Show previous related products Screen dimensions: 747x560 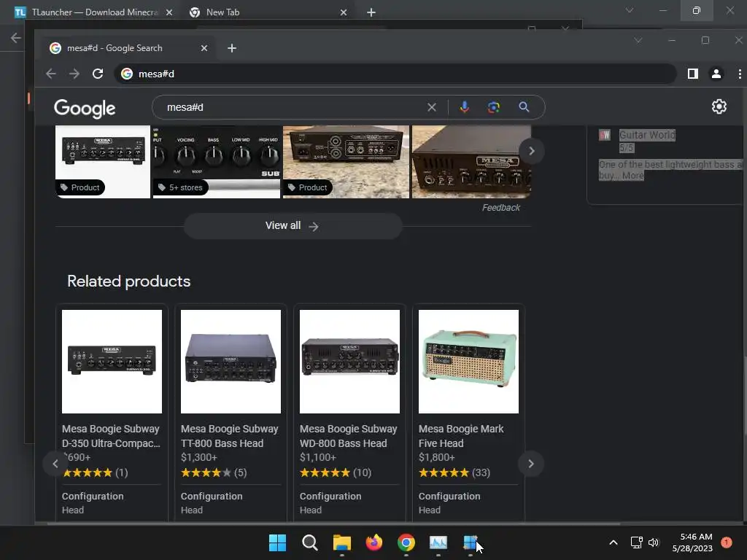coord(55,464)
